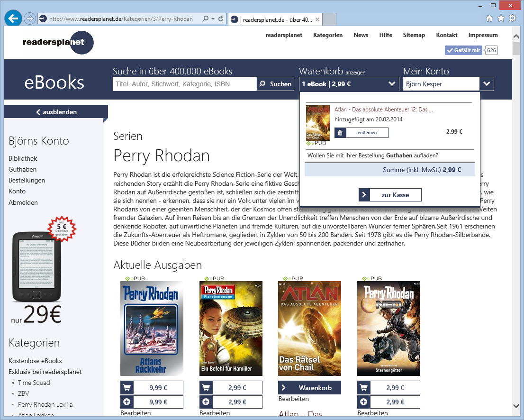Open Bibliothek in Björns Konto
Viewport: 524px width, 420px height.
23,158
